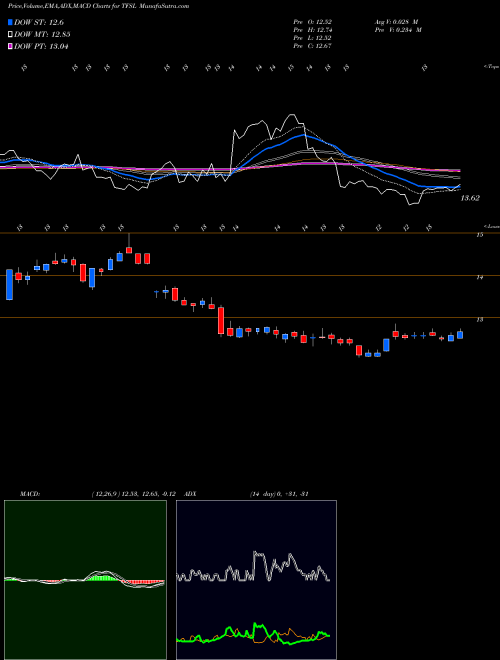Image resolution: width=500 pixels, height=660 pixels.
Task: Click the 15 price axis label
Action: pyautogui.click(x=479, y=235)
